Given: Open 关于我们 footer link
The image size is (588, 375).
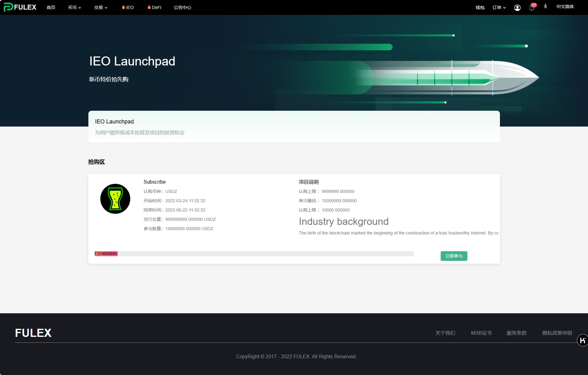Looking at the screenshot, I should click(x=445, y=333).
